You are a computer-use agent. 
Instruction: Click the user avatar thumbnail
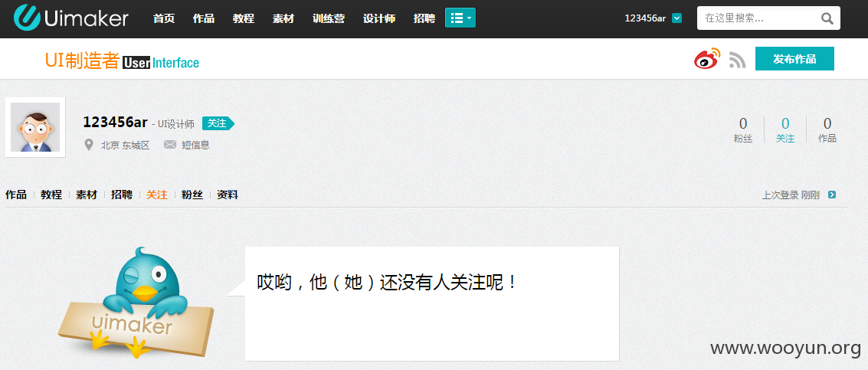[35, 127]
